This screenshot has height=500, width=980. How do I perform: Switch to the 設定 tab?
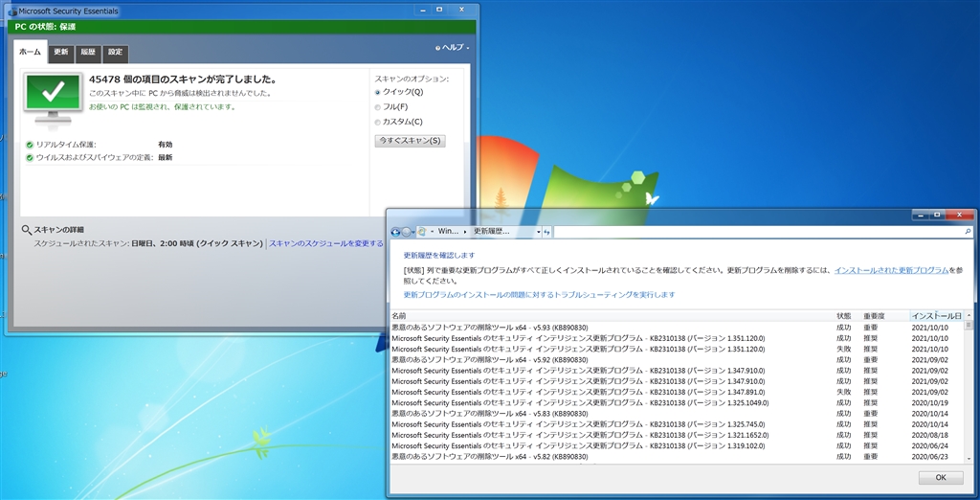pyautogui.click(x=116, y=53)
